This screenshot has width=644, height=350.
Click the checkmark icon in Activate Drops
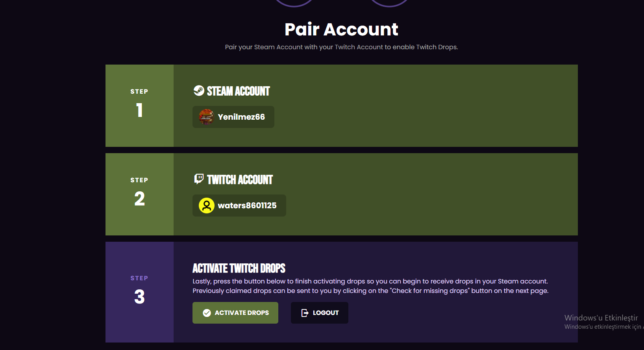pos(207,313)
